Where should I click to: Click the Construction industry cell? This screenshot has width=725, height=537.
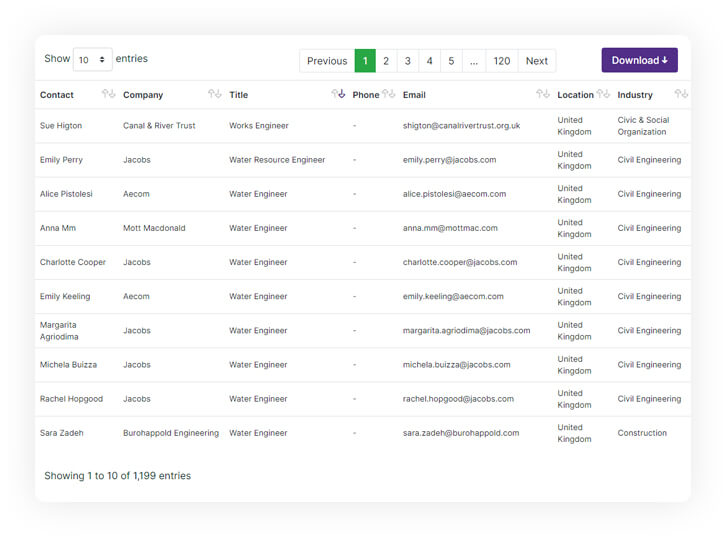pos(642,433)
